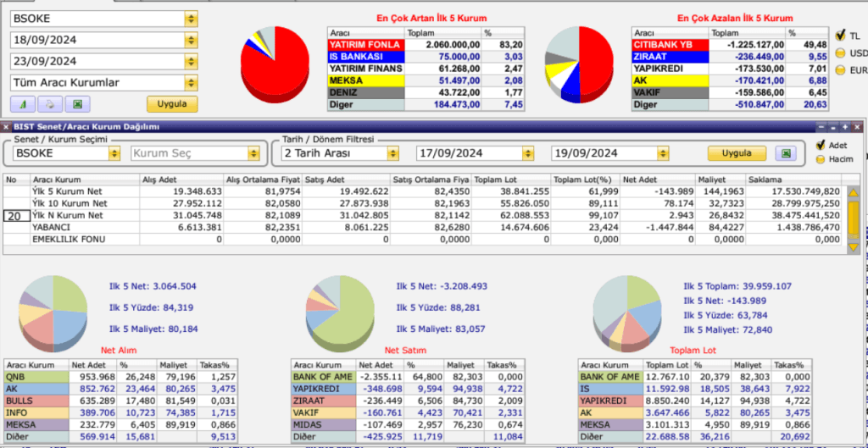Click the En Çok Artan pie chart

point(275,64)
